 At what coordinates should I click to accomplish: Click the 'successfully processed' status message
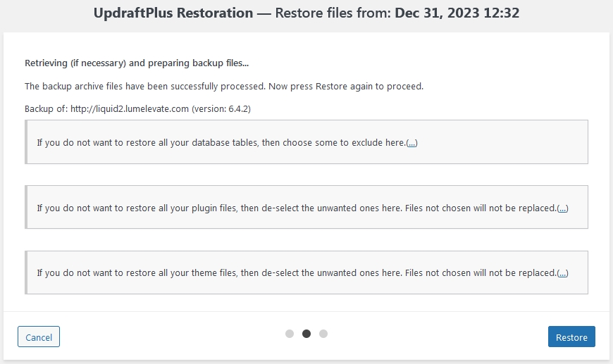pyautogui.click(x=223, y=87)
